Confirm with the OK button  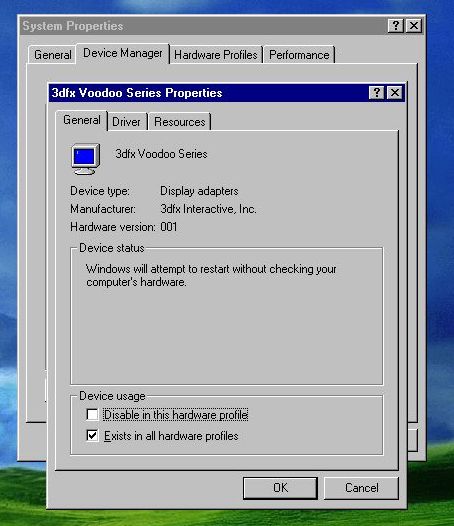pyautogui.click(x=280, y=488)
